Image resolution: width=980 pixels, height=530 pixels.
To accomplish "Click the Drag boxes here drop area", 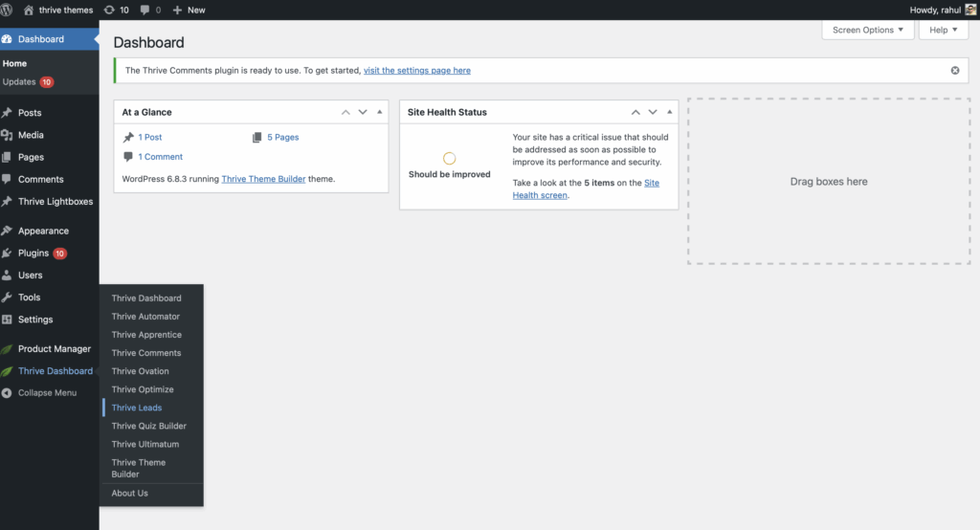I will pyautogui.click(x=828, y=181).
